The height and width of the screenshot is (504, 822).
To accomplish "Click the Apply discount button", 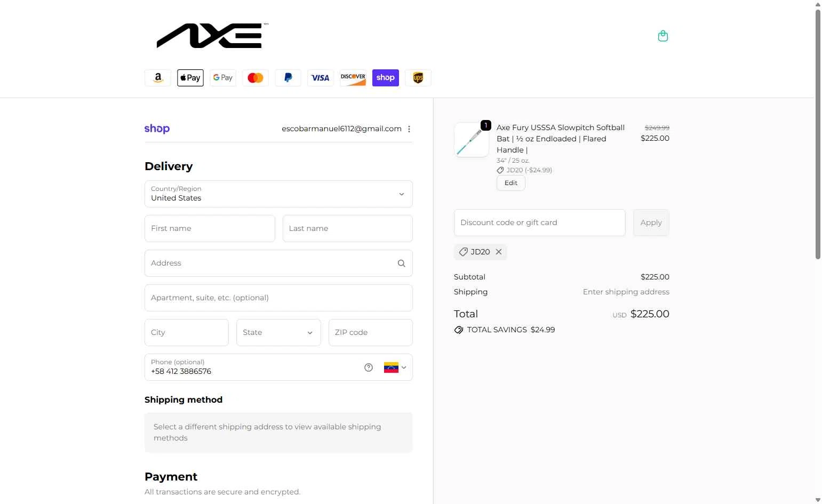I will pyautogui.click(x=651, y=223).
